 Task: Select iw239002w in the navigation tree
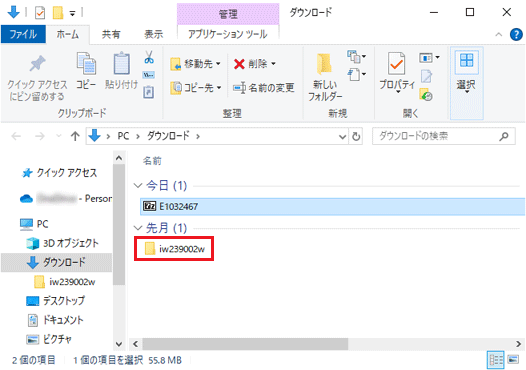[x=64, y=282]
